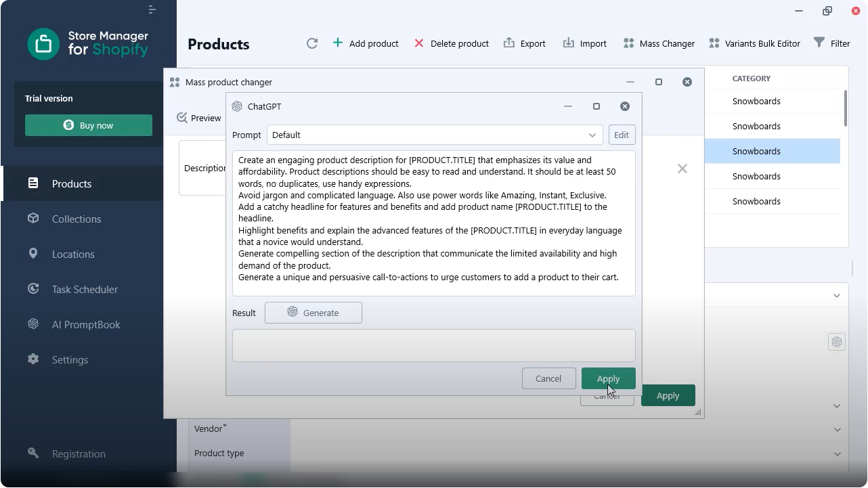The image size is (868, 488).
Task: Select the highlighted Snowboards category row
Action: click(x=772, y=151)
